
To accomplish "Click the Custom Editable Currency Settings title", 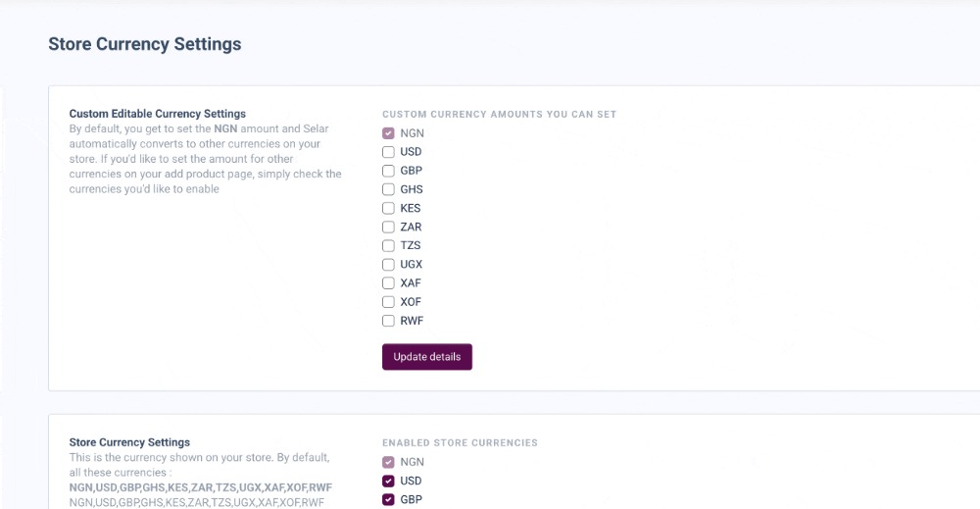I will 157,114.
